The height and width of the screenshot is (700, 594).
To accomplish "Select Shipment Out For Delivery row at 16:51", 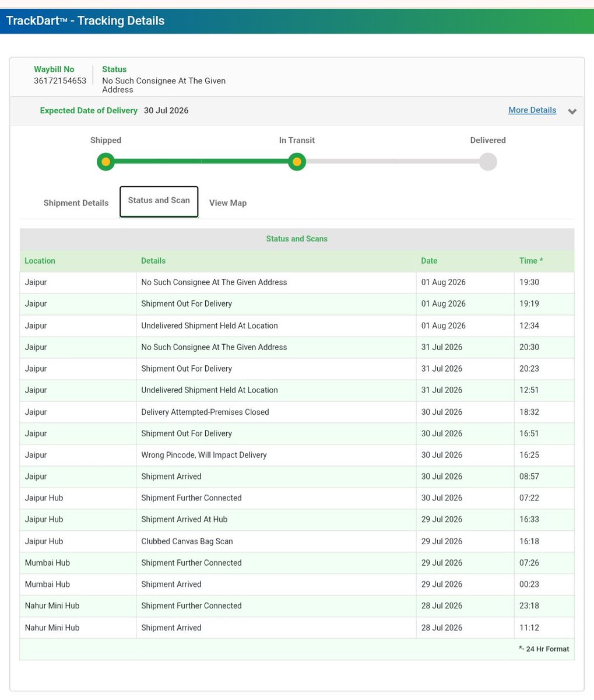I will (297, 433).
